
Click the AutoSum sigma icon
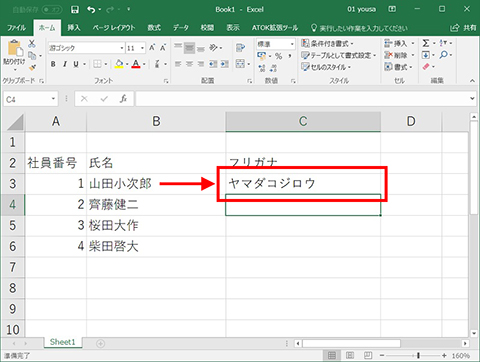pyautogui.click(x=426, y=43)
